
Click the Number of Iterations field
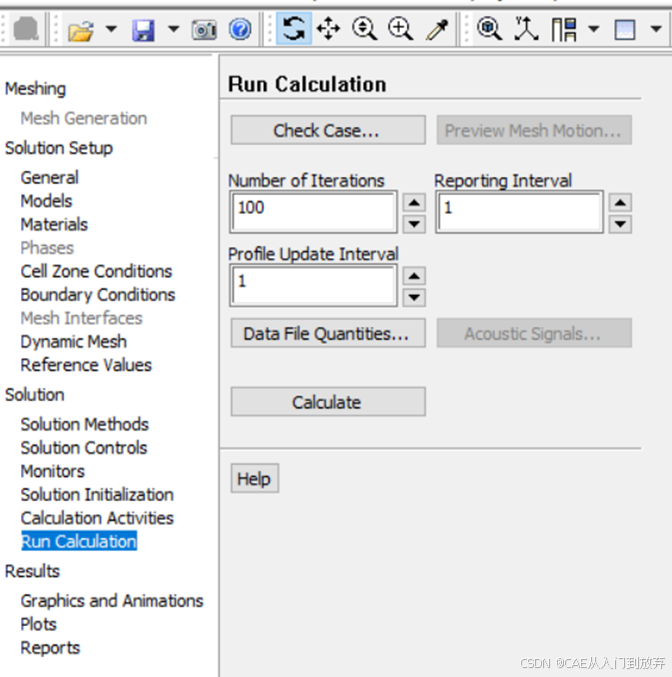pyautogui.click(x=314, y=212)
